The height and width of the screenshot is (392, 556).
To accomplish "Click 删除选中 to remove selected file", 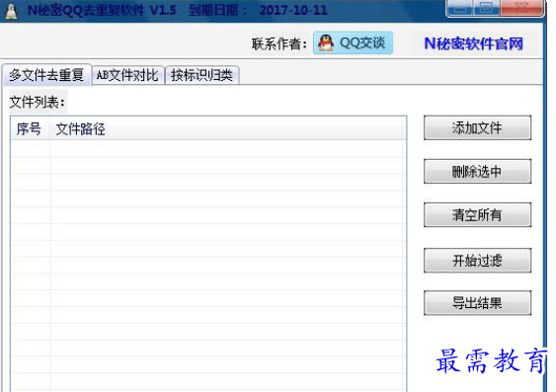I will pos(477,172).
